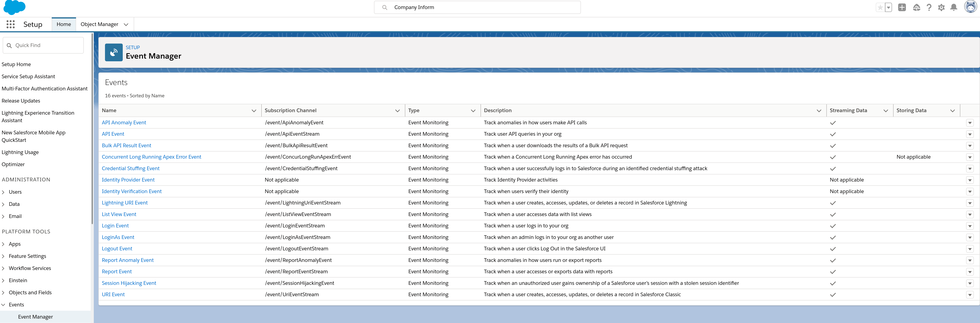Open Lightning Usage page

pyautogui.click(x=20, y=152)
